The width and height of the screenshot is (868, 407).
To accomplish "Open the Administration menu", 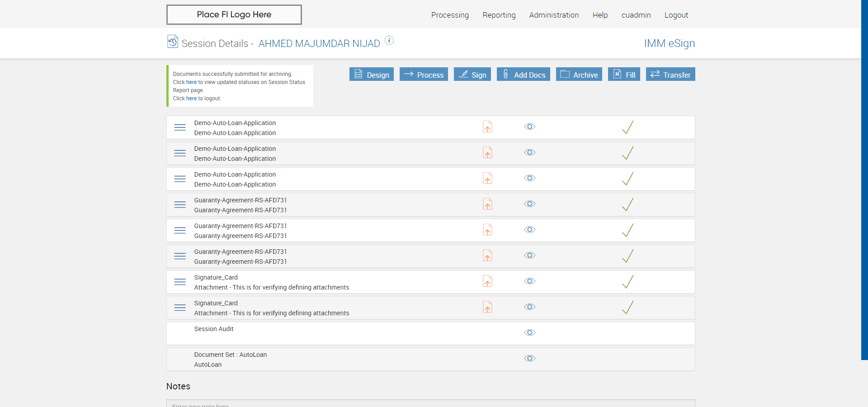I will pos(554,15).
